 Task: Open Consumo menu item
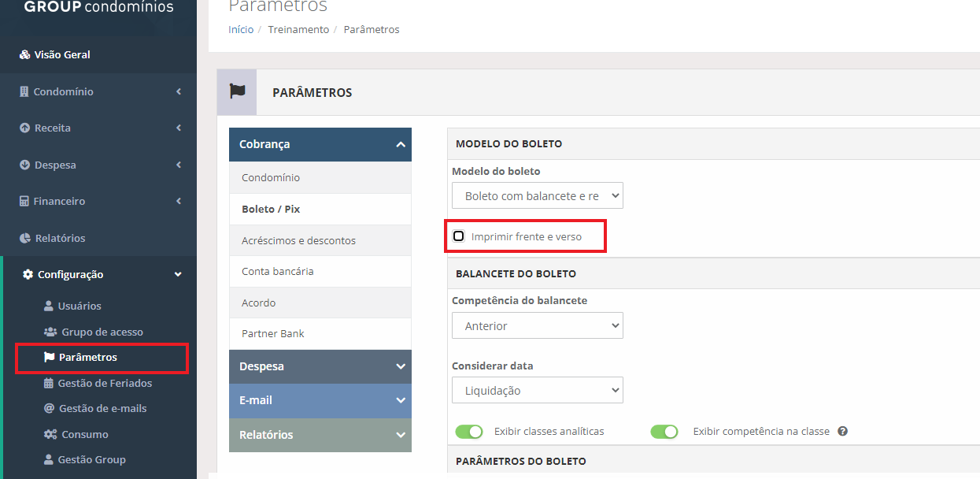point(85,434)
